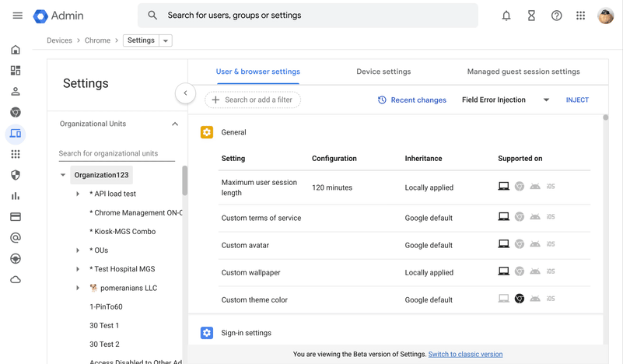
Task: Click ChromeOS laptop icon in Custom avatar row
Action: tap(503, 243)
